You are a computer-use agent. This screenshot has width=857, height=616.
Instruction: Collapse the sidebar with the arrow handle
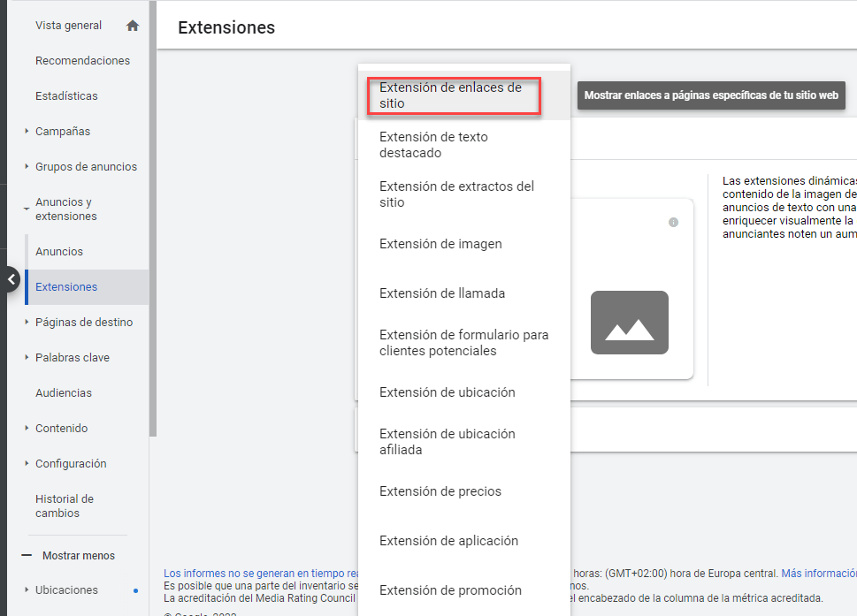coord(10,279)
